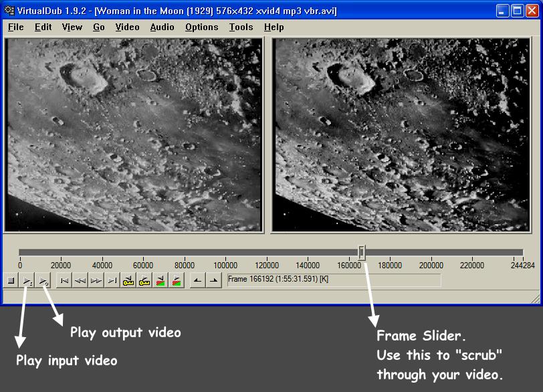Set selection start (mark in)
This screenshot has width=543, height=392.
198,280
